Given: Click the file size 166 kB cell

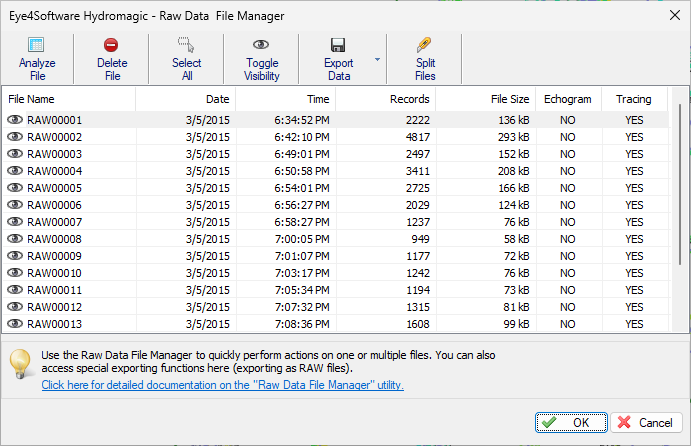Looking at the screenshot, I should tap(514, 188).
